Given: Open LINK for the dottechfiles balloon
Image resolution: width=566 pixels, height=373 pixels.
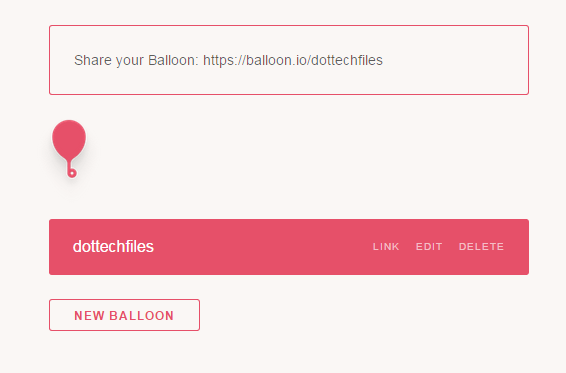Looking at the screenshot, I should pos(386,247).
